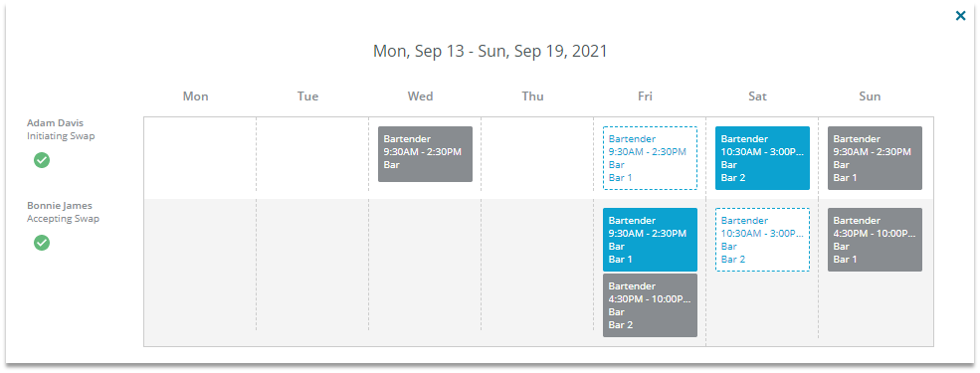Click the Tue column header
Image resolution: width=980 pixels, height=373 pixels.
(308, 96)
